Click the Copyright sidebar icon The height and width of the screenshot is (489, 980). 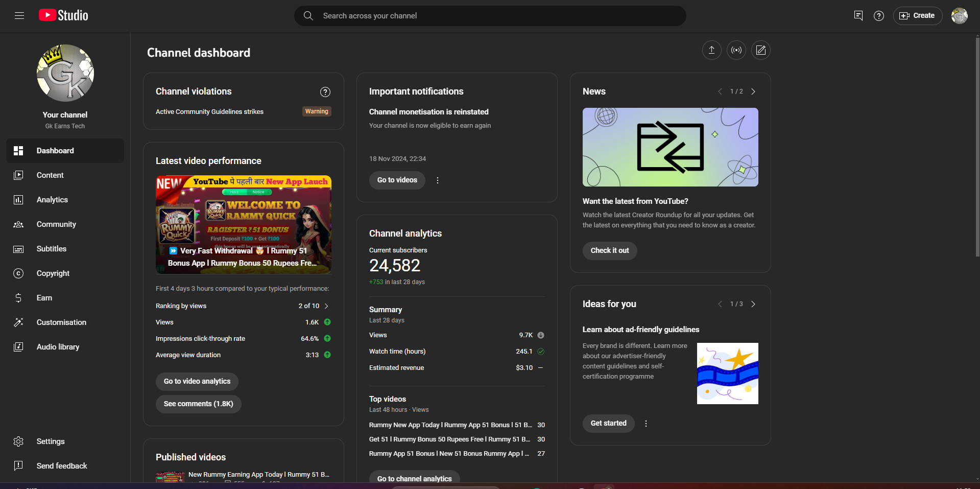[18, 273]
